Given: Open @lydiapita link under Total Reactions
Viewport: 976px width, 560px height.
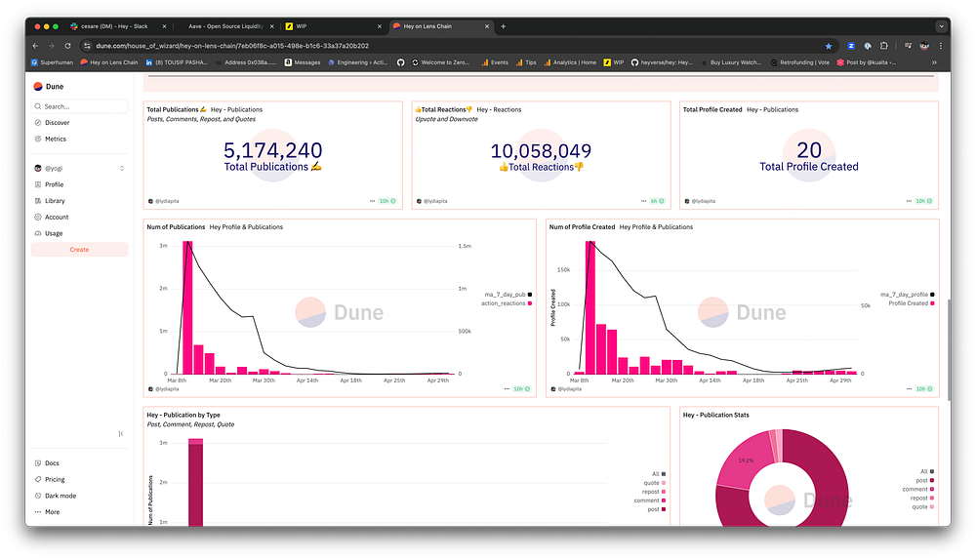Looking at the screenshot, I should click(x=432, y=201).
